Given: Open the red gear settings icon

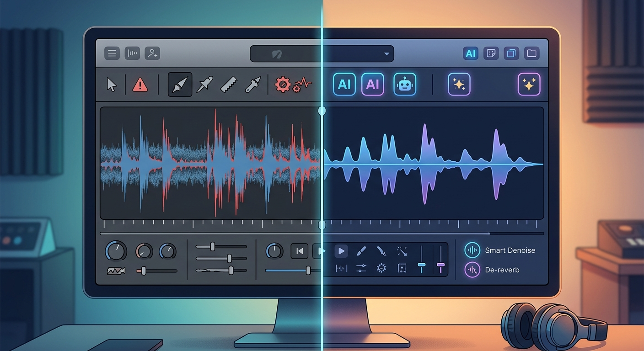Looking at the screenshot, I should pyautogui.click(x=283, y=85).
